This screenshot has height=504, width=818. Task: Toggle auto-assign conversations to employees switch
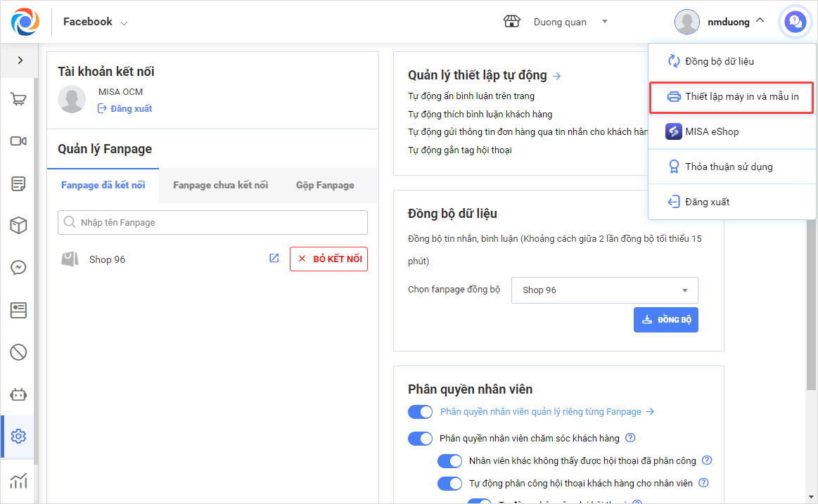click(449, 484)
